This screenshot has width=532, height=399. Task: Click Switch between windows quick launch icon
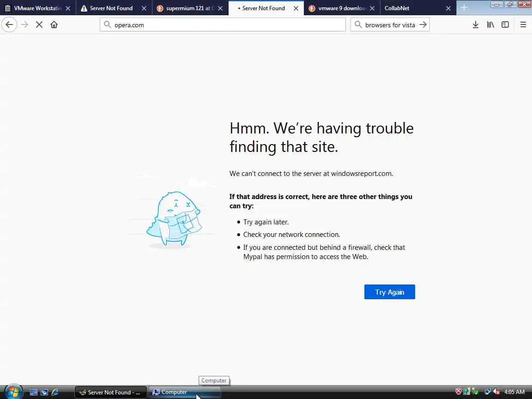point(44,392)
